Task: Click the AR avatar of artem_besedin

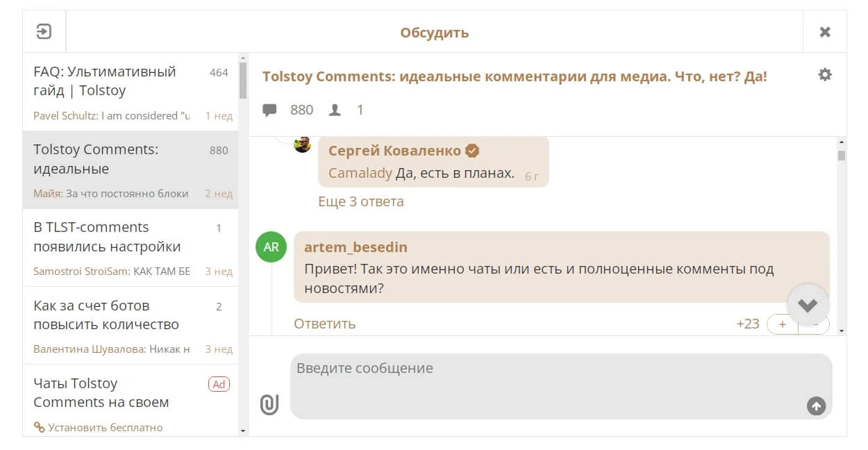Action: [271, 247]
